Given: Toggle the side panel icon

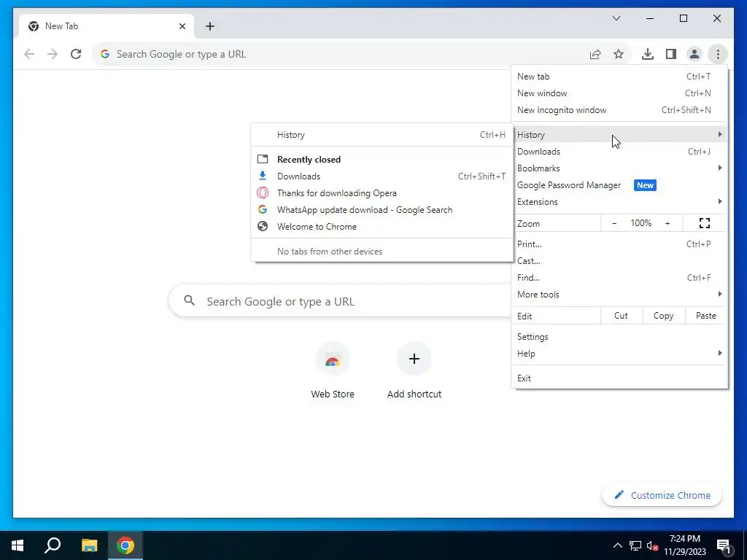Looking at the screenshot, I should point(671,54).
